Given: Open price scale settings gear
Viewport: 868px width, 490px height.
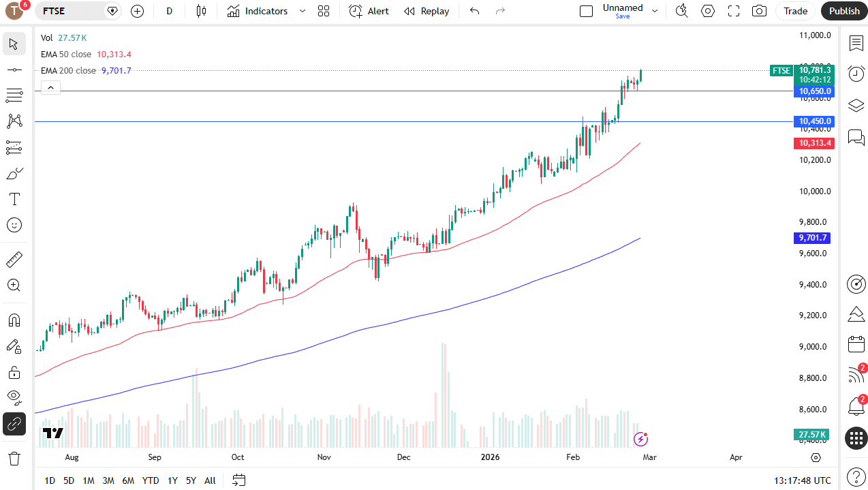Looking at the screenshot, I should tap(816, 457).
